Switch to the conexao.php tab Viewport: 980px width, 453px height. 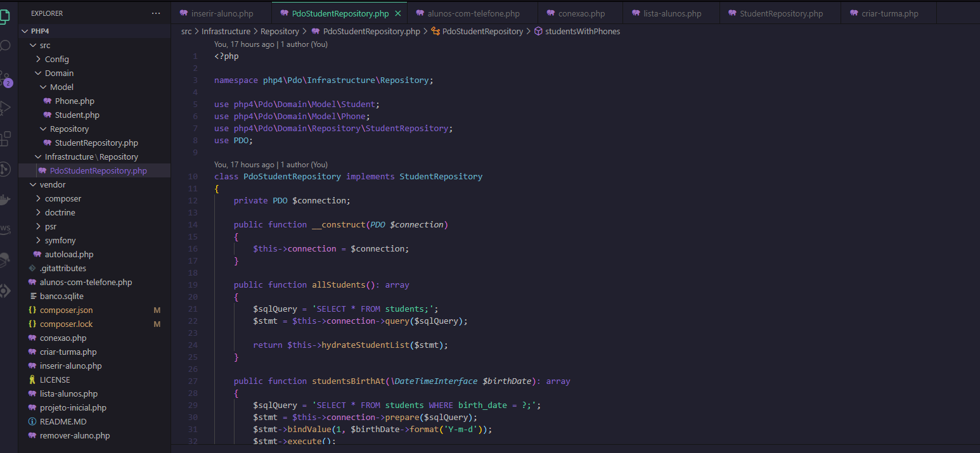(x=581, y=13)
